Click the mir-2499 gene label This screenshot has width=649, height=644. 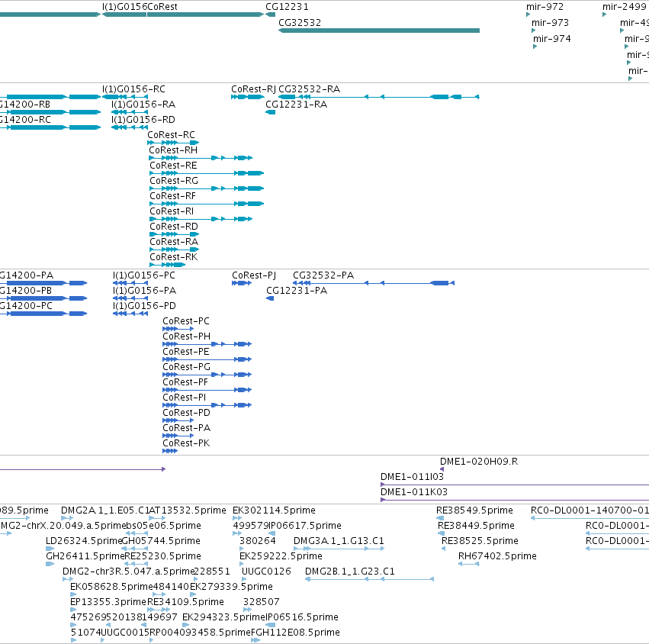[x=624, y=7]
